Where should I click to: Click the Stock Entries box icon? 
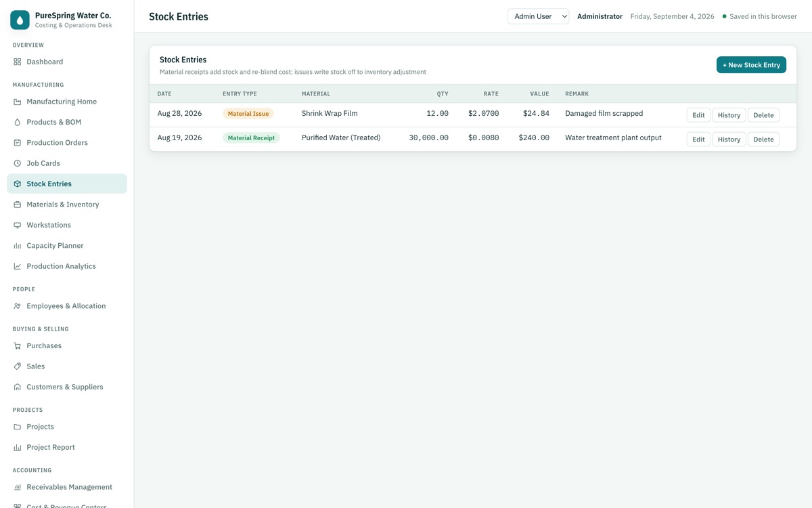(x=18, y=184)
